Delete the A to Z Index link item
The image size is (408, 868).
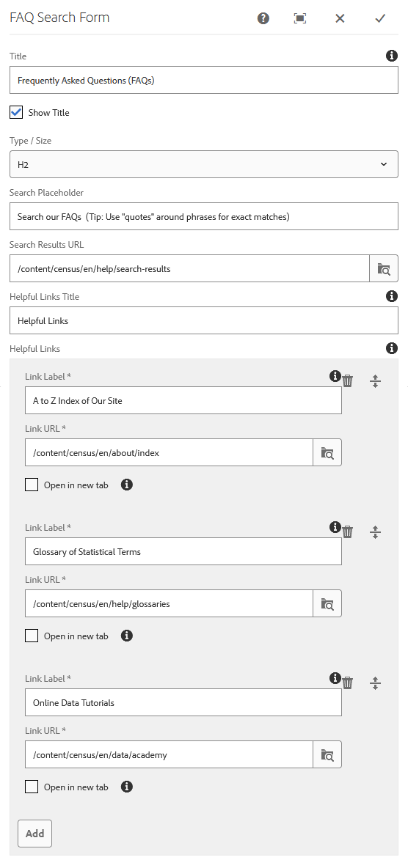click(348, 381)
